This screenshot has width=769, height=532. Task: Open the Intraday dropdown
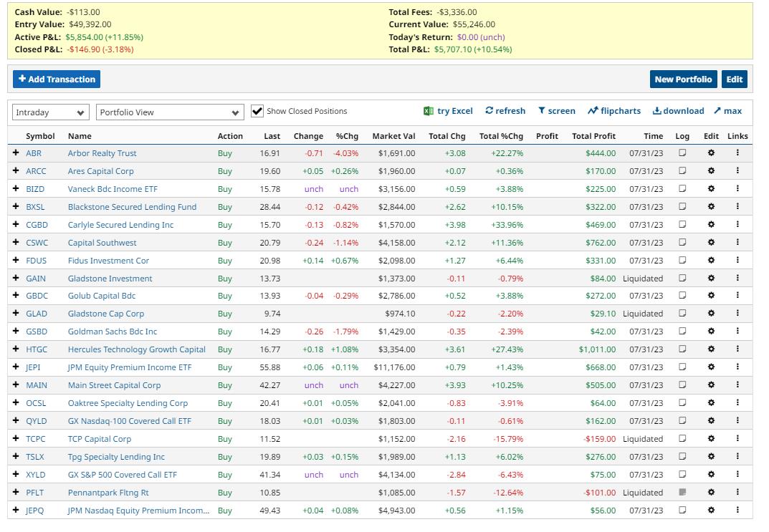click(x=50, y=112)
